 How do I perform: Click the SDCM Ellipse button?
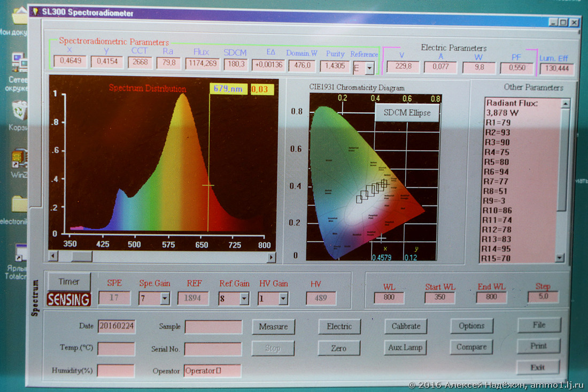coord(407,112)
